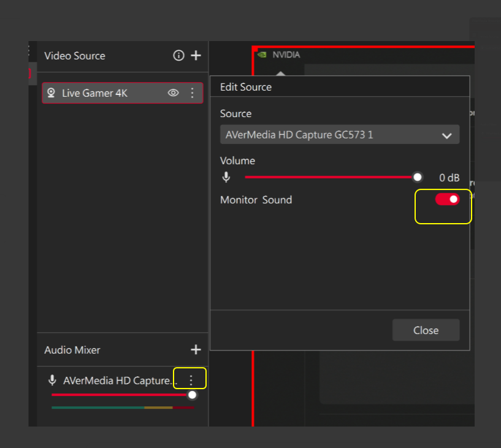Select the Live Gamer 4K source item
501x448 pixels.
click(x=104, y=93)
